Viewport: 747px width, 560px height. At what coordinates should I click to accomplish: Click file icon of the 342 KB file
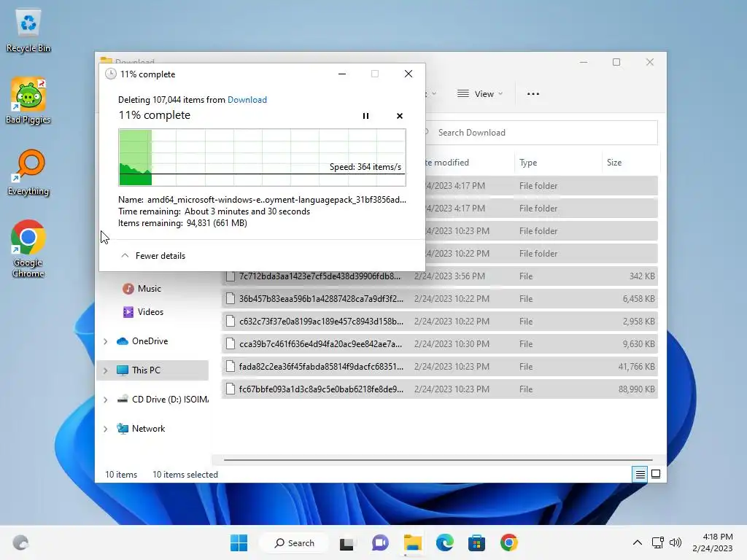click(231, 276)
